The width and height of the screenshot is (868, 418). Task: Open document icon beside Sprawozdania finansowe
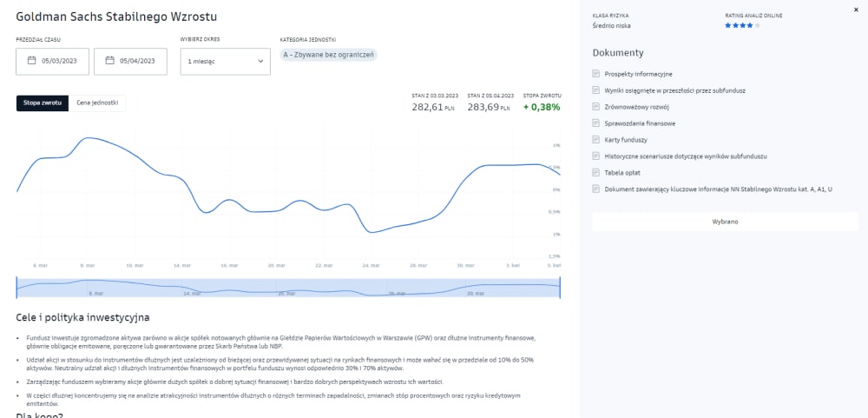click(x=596, y=123)
